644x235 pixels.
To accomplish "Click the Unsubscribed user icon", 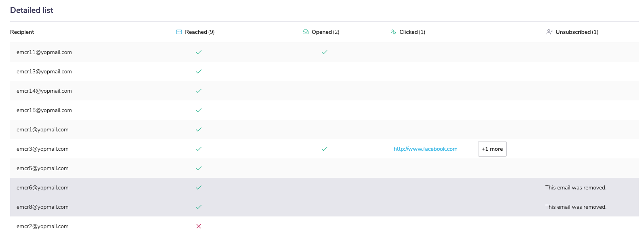I will click(550, 32).
